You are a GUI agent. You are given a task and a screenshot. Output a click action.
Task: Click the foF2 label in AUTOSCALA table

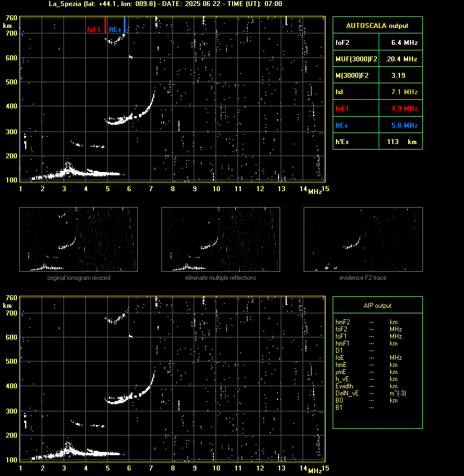[343, 43]
